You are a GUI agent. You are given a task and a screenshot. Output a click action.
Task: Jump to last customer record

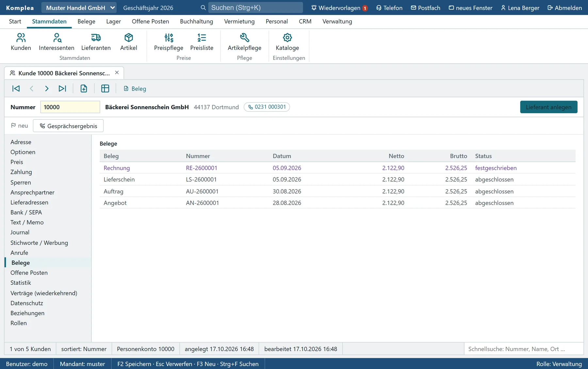coord(62,89)
